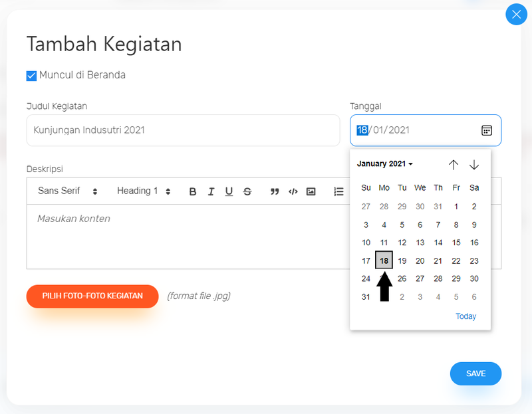
Task: Expand the January 2021 month selector
Action: click(x=385, y=163)
